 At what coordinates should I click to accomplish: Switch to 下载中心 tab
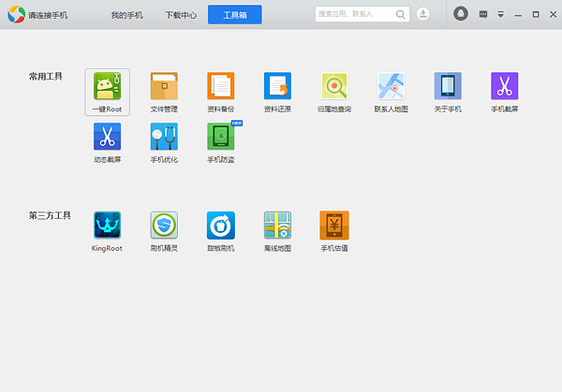pos(180,15)
